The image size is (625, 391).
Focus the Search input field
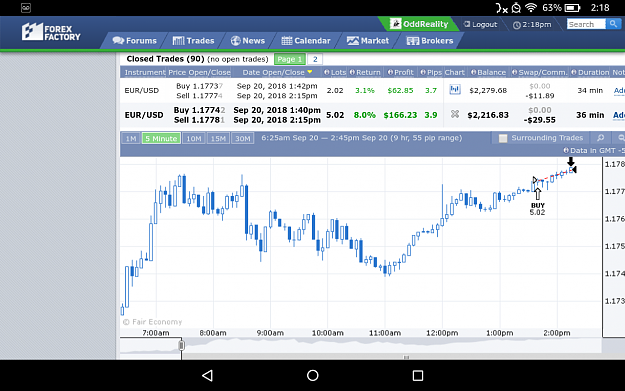coord(586,24)
